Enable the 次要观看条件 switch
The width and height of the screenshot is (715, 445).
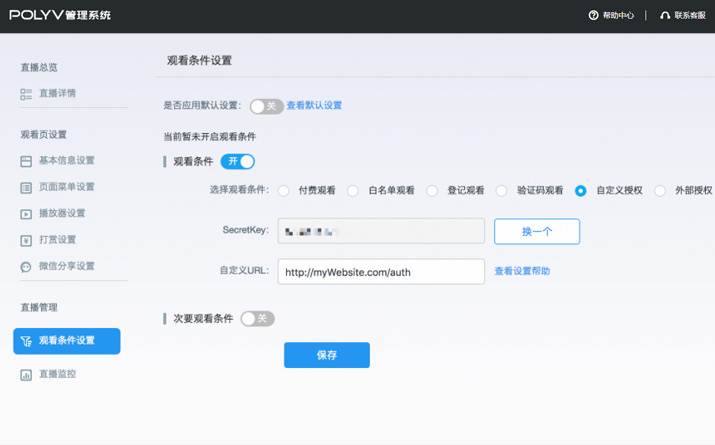pyautogui.click(x=257, y=319)
